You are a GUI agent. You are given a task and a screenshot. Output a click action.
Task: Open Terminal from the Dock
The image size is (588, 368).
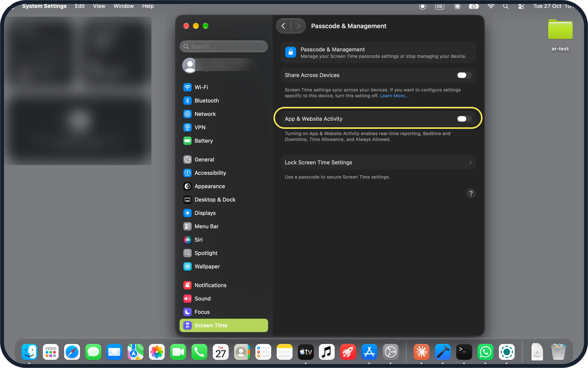point(464,352)
